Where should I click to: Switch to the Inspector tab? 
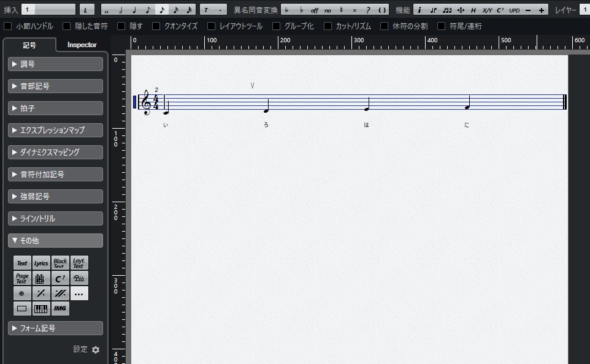pos(82,45)
